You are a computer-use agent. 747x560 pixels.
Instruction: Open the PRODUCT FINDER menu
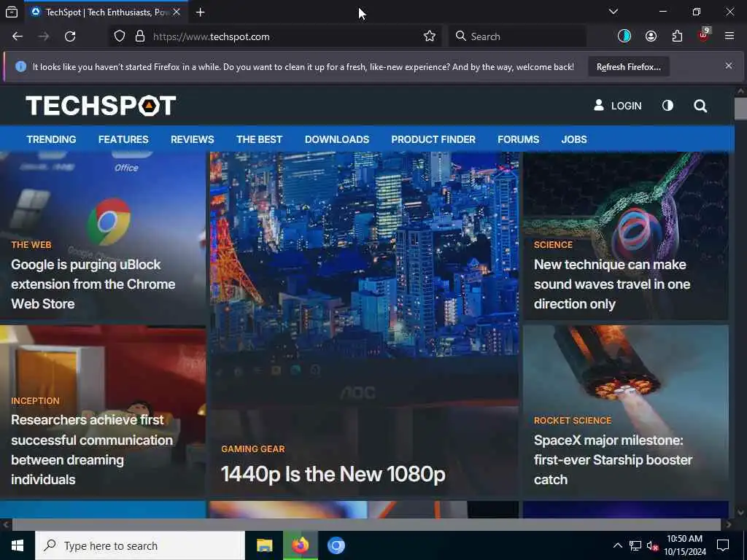pyautogui.click(x=433, y=139)
